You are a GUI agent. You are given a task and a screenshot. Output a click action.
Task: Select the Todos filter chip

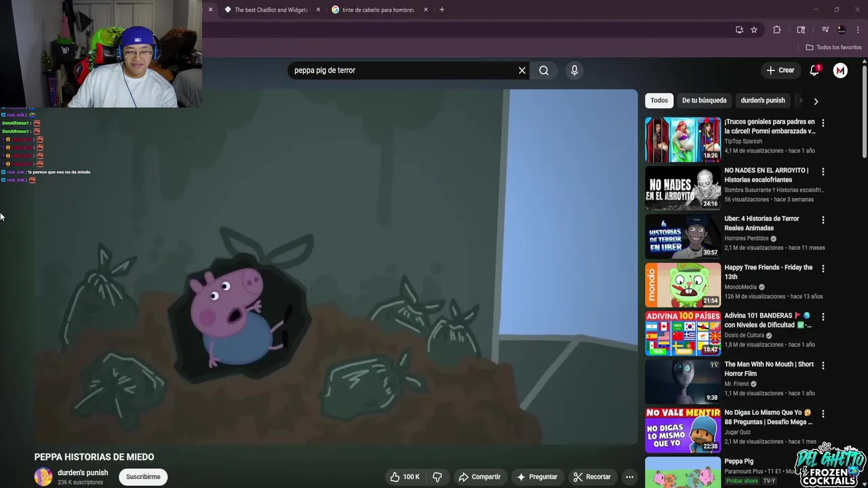659,100
